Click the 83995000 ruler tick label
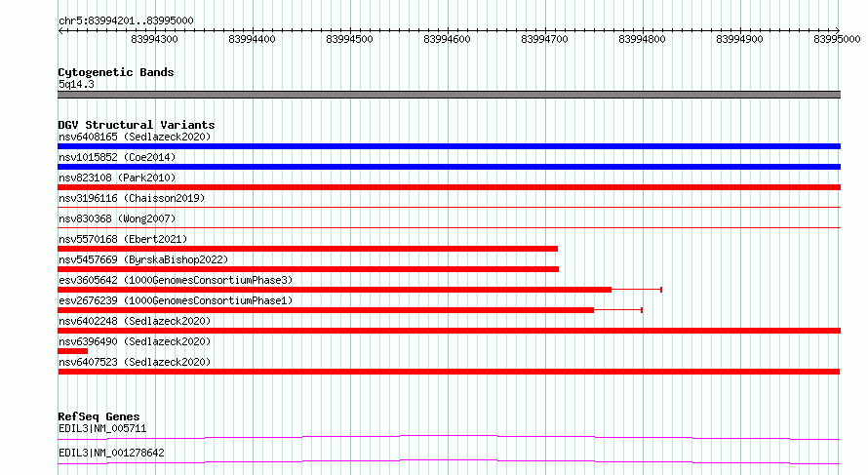Screen dimensions: 868x475 click(837, 39)
